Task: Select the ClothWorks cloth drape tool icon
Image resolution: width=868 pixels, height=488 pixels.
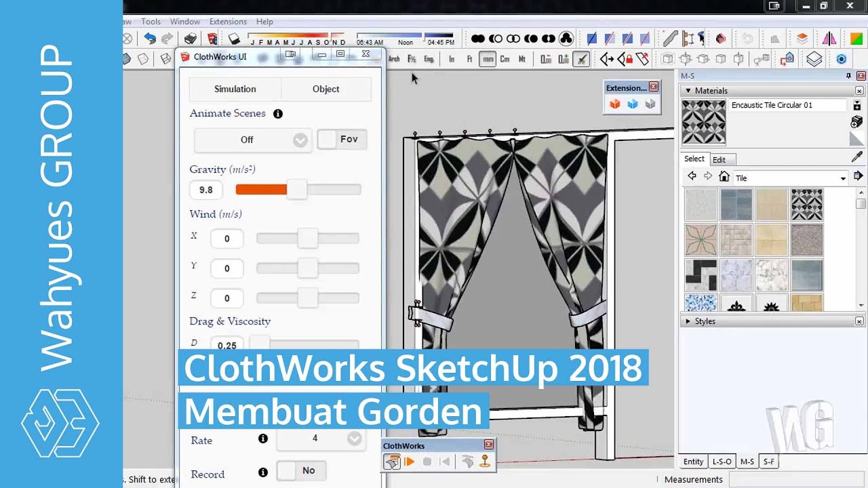Action: [467, 462]
